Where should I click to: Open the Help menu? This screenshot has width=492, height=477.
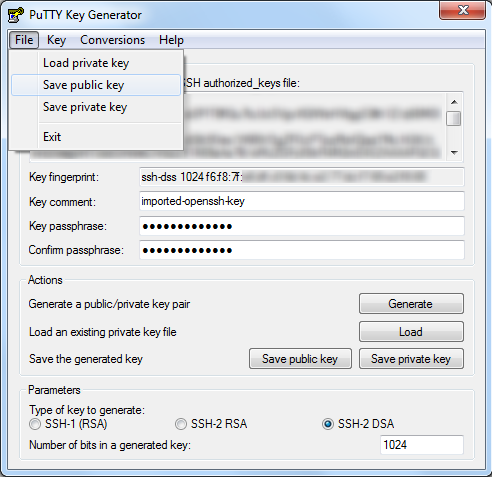[171, 40]
